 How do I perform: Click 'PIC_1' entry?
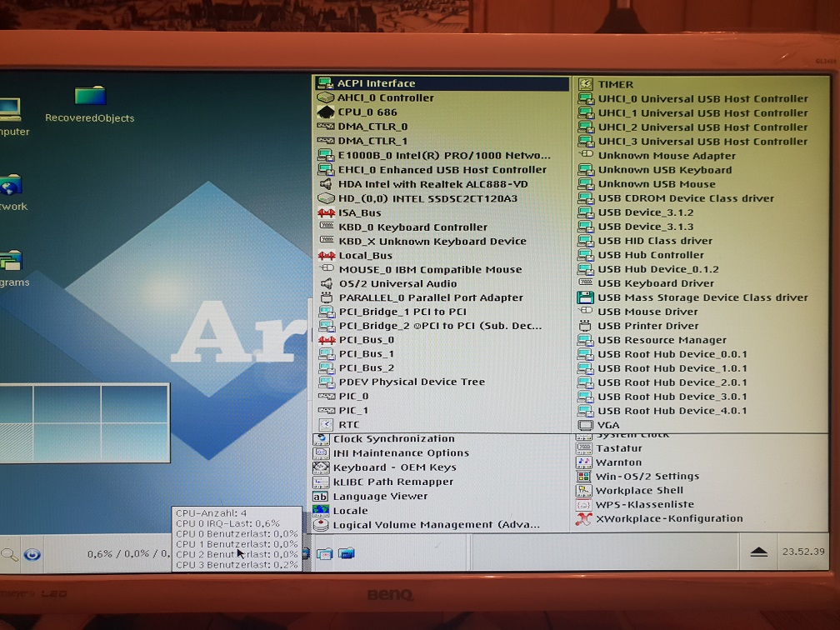tap(353, 410)
